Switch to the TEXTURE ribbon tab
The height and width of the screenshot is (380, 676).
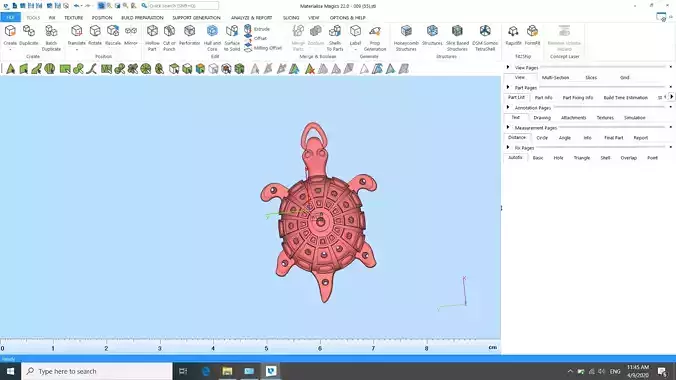74,18
